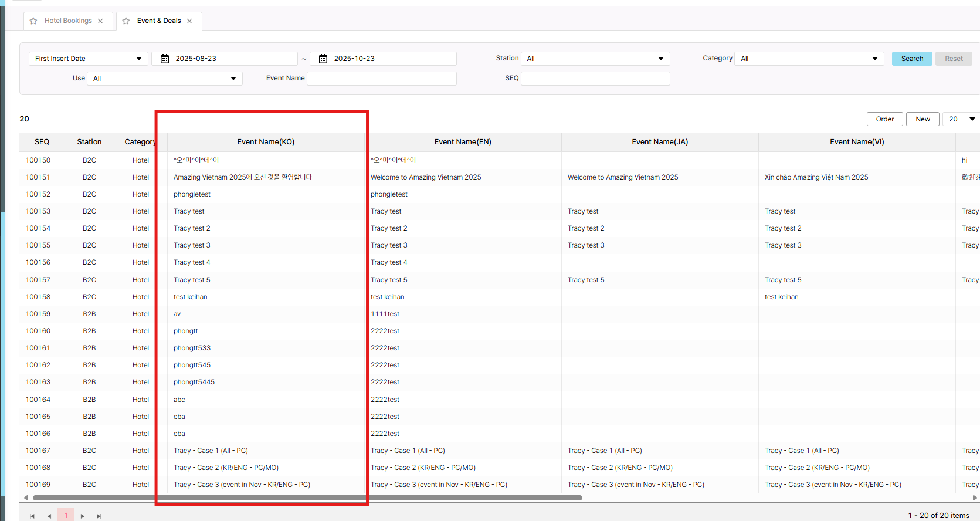Expand the First Insert Date dropdown
This screenshot has height=521, width=980.
tap(139, 59)
